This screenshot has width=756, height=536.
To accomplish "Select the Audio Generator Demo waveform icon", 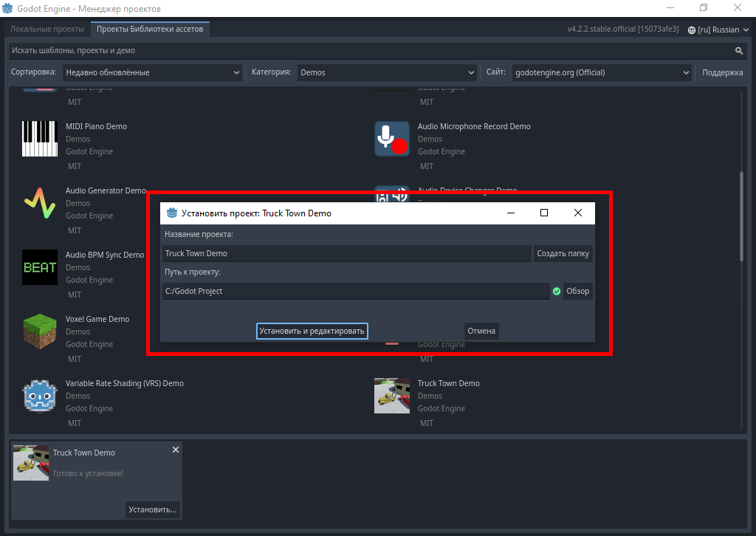I will tap(40, 203).
